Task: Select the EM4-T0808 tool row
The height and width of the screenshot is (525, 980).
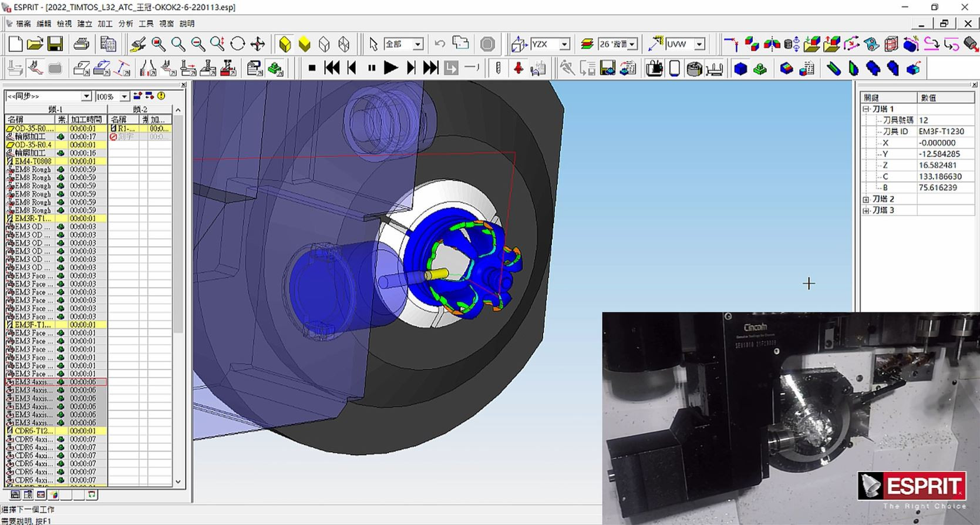Action: click(x=33, y=161)
